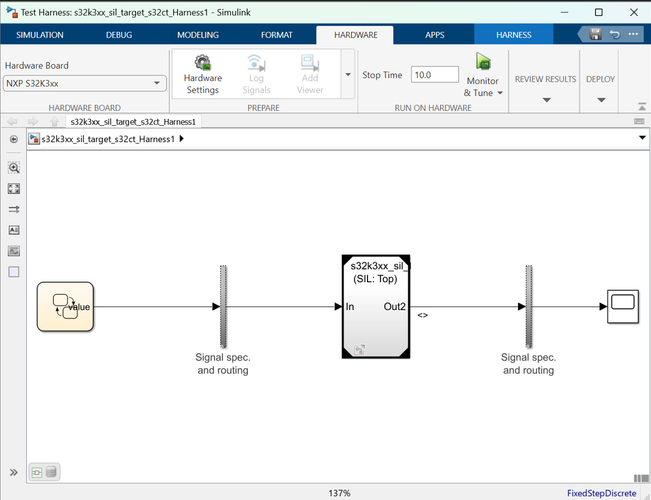
Task: Switch to the Modeling tab
Action: coord(198,35)
